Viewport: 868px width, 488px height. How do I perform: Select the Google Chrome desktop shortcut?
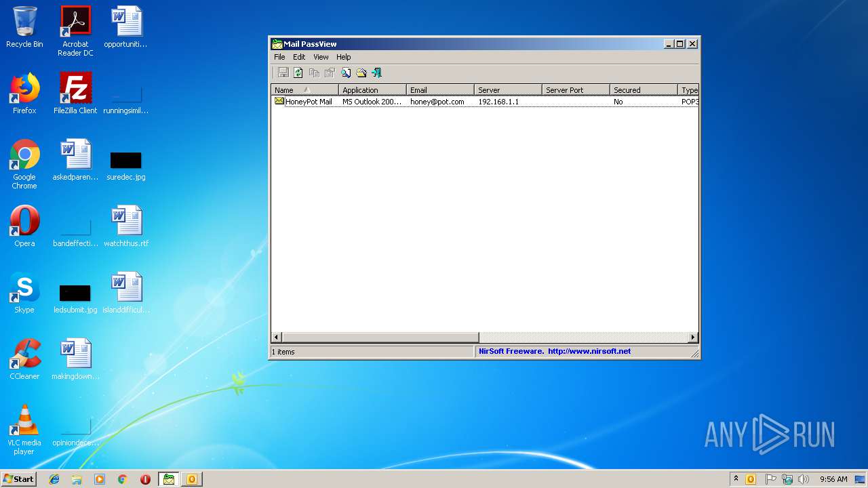coord(24,164)
